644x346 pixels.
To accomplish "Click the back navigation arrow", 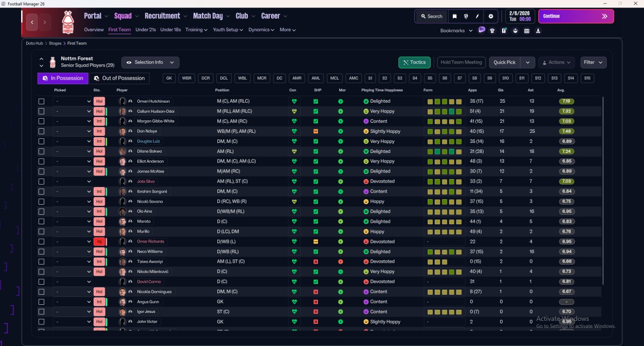I will pyautogui.click(x=33, y=22).
